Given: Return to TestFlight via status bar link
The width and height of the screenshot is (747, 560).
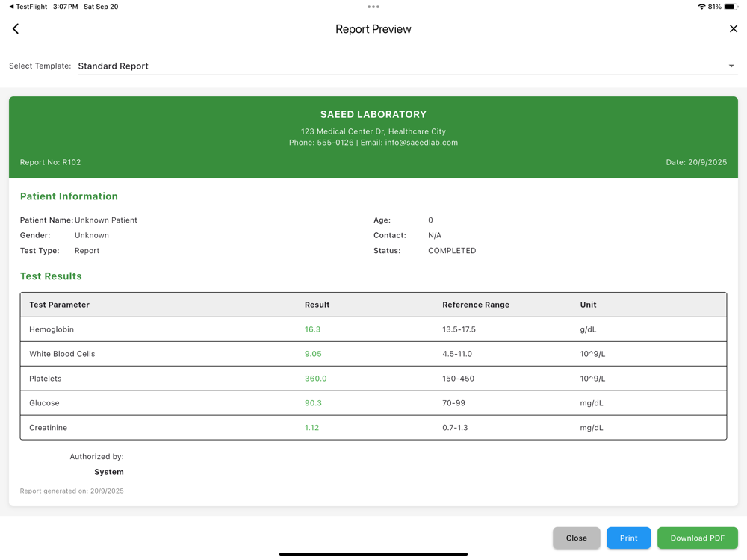Looking at the screenshot, I should (28, 7).
